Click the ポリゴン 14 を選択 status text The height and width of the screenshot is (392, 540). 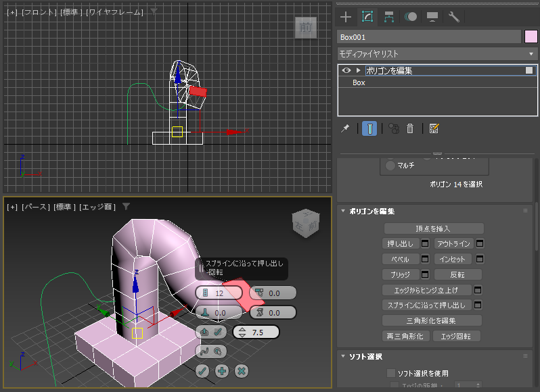(x=456, y=185)
